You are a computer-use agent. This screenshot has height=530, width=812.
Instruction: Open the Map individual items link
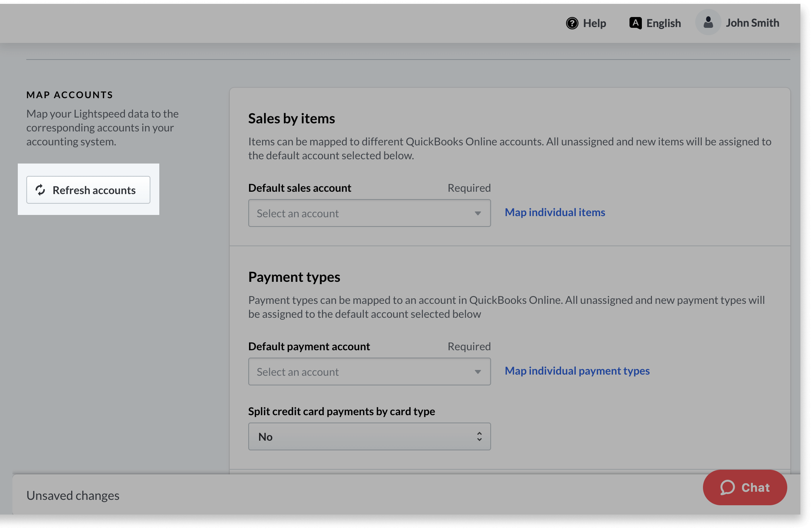pos(554,212)
